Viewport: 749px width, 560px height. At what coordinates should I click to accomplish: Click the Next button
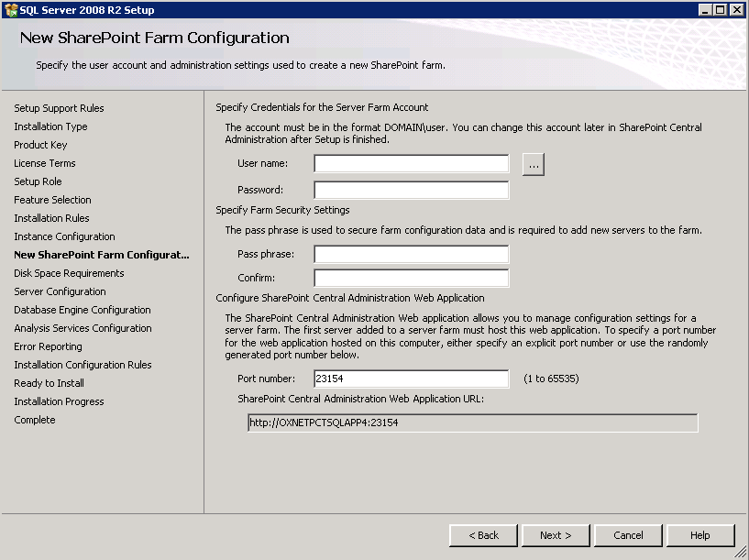point(556,535)
